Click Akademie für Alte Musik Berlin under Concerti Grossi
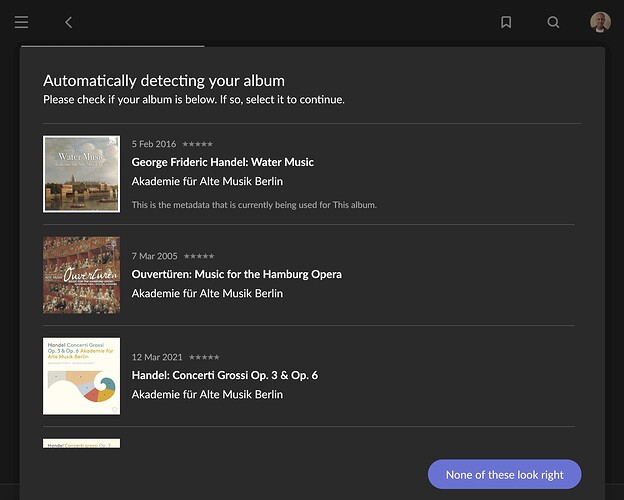Screen dimensions: 624x500 pyautogui.click(x=207, y=395)
